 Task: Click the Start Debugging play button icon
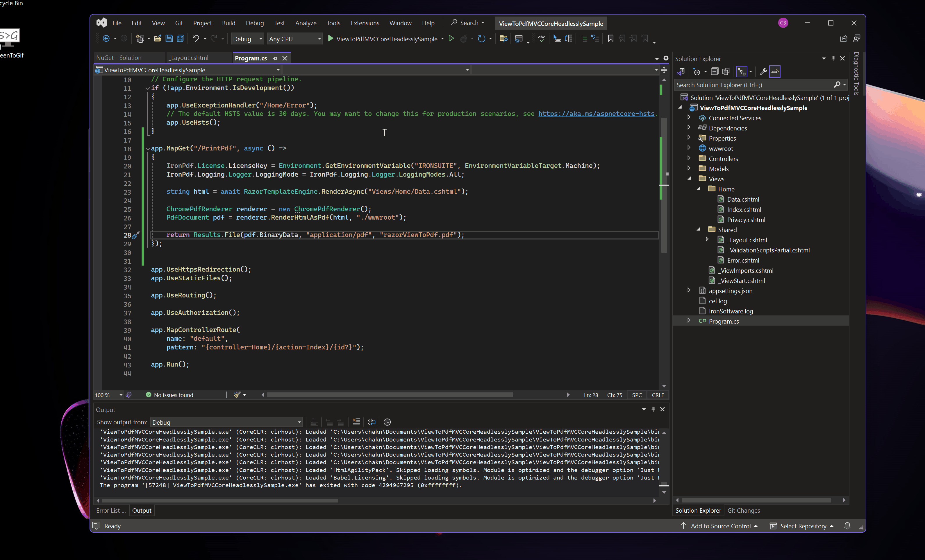(x=330, y=38)
